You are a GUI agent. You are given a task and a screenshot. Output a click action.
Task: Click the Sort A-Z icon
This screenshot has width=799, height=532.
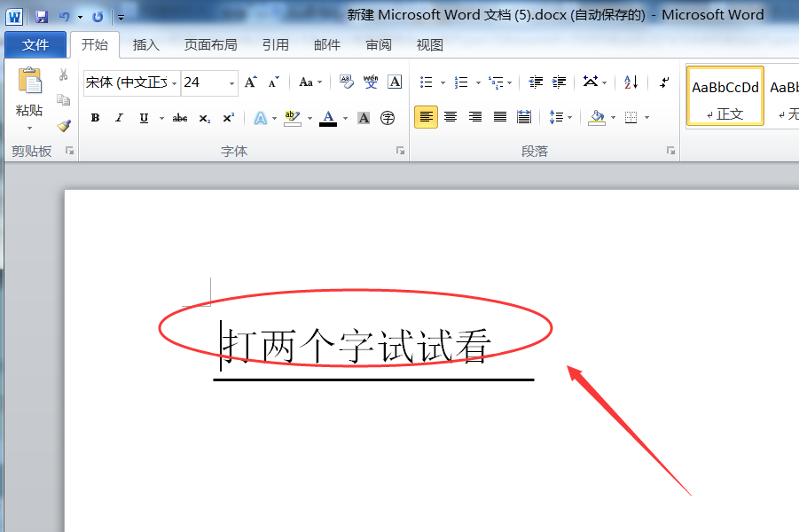coord(631,82)
